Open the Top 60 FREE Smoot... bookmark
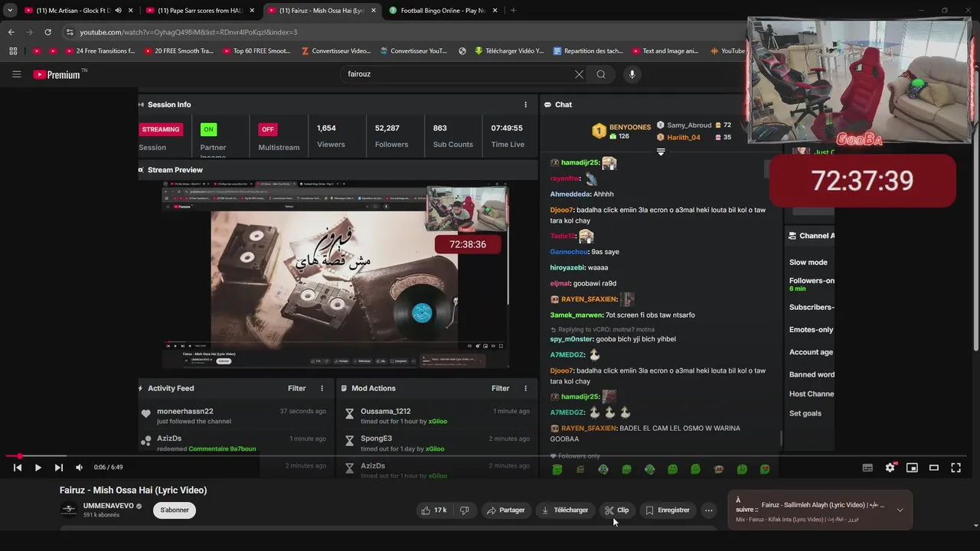 pyautogui.click(x=256, y=51)
